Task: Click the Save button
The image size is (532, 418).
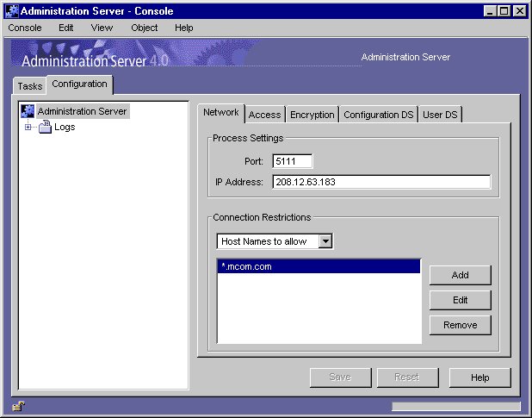Action: 340,377
